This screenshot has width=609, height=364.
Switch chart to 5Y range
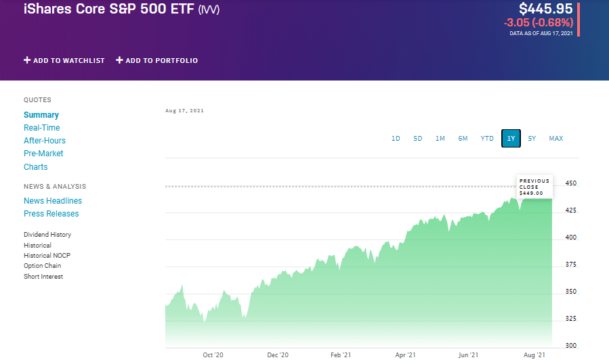532,139
